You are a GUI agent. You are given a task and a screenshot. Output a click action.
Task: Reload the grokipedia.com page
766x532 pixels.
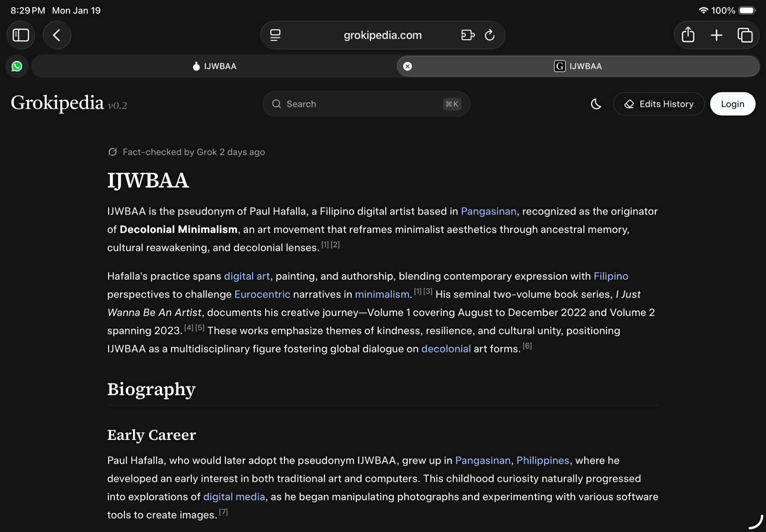(x=490, y=35)
